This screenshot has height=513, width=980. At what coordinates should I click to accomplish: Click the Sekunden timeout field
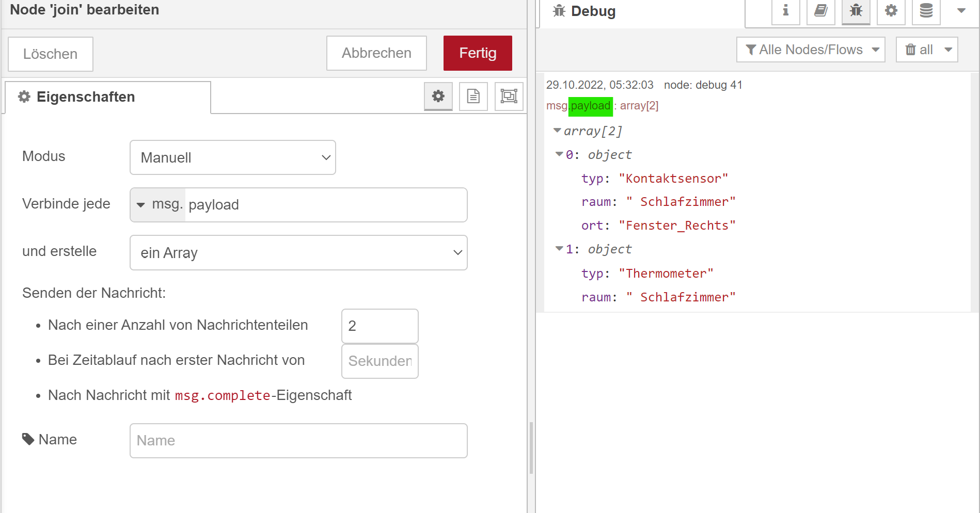tap(380, 361)
